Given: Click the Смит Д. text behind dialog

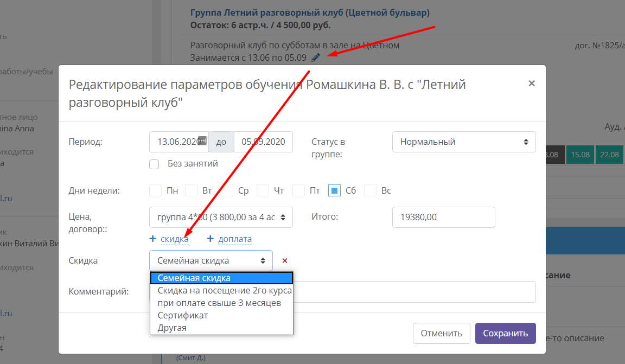Looking at the screenshot, I should click(191, 358).
